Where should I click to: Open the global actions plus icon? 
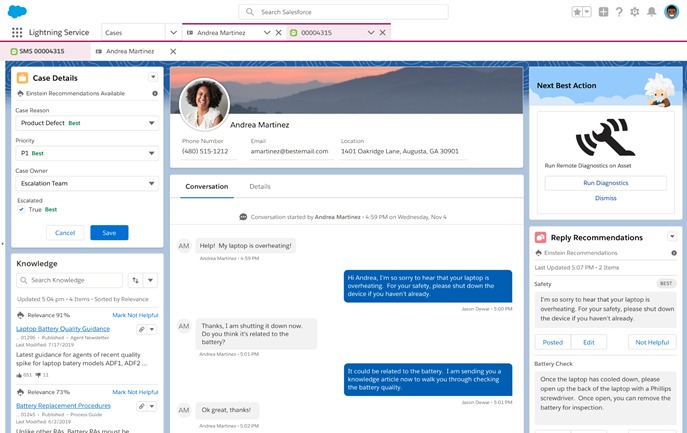coord(603,12)
